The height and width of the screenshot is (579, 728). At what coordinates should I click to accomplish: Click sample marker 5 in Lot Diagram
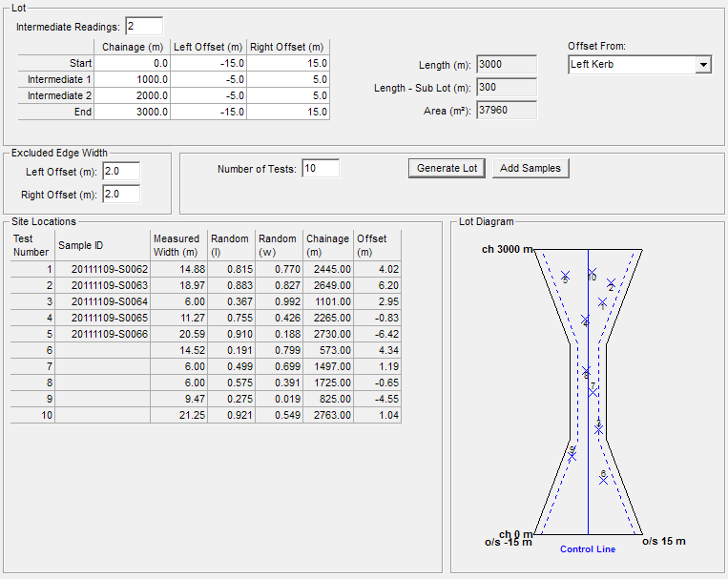(x=565, y=276)
